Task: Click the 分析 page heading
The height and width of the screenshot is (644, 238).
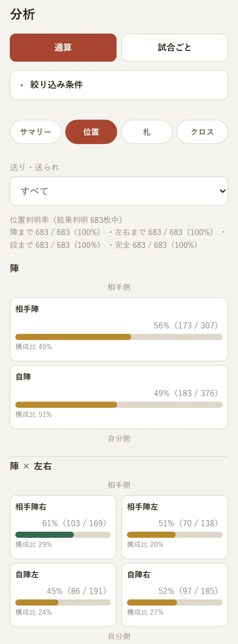Action: click(x=23, y=14)
